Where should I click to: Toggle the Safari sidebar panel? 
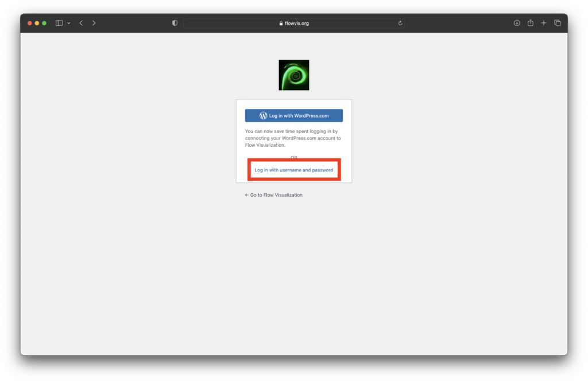click(59, 23)
